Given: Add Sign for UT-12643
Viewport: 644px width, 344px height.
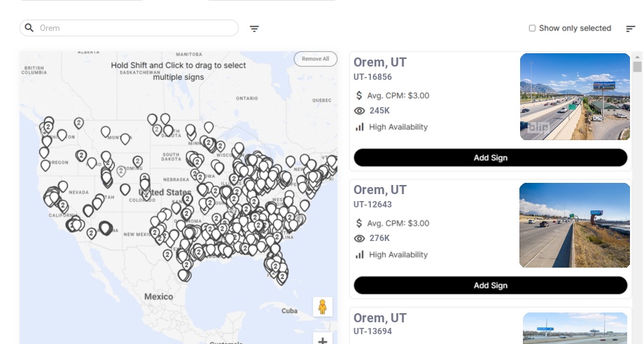Looking at the screenshot, I should tap(491, 285).
